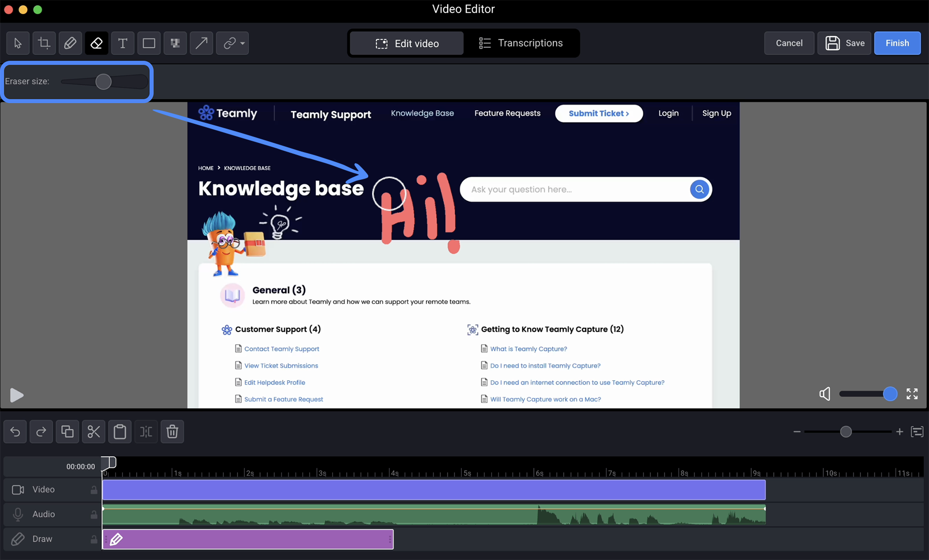929x560 pixels.
Task: Toggle lock on Audio track
Action: (x=94, y=514)
